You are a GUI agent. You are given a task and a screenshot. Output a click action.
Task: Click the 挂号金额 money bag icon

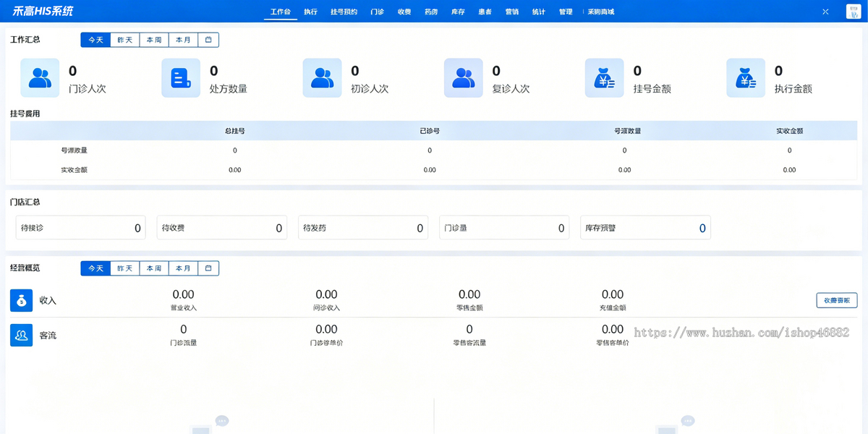[x=604, y=77]
